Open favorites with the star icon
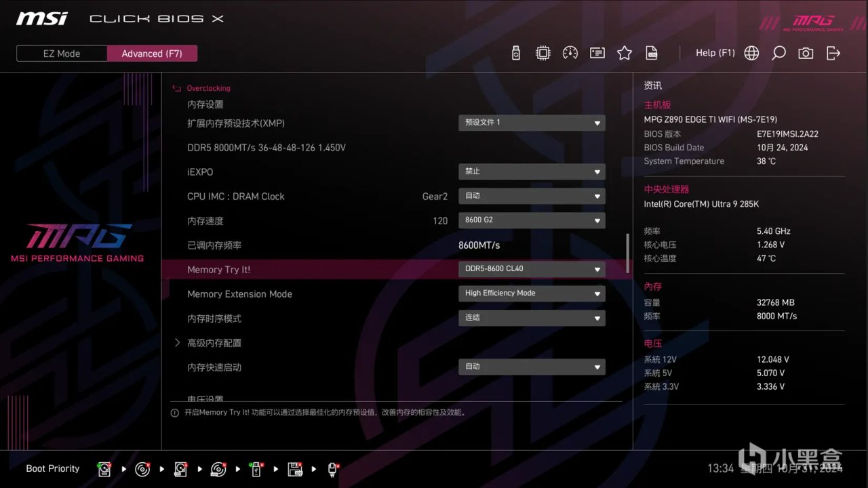Viewport: 868px width, 488px height. pos(625,53)
